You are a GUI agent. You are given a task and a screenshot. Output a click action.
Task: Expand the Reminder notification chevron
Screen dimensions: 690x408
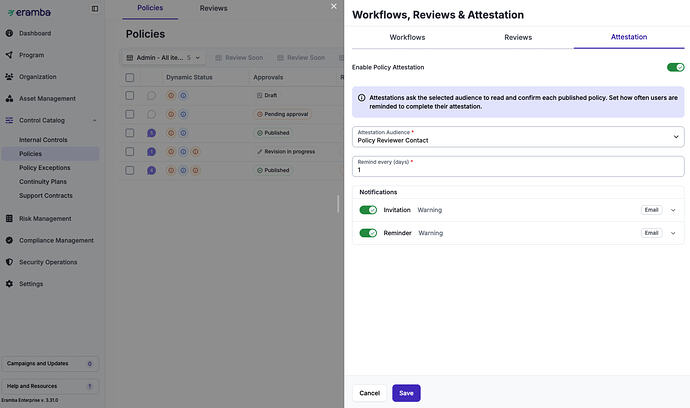[x=673, y=233]
